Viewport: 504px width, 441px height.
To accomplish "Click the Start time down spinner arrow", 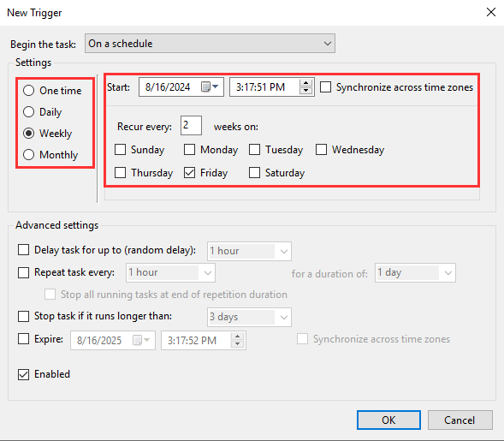I will pos(305,91).
